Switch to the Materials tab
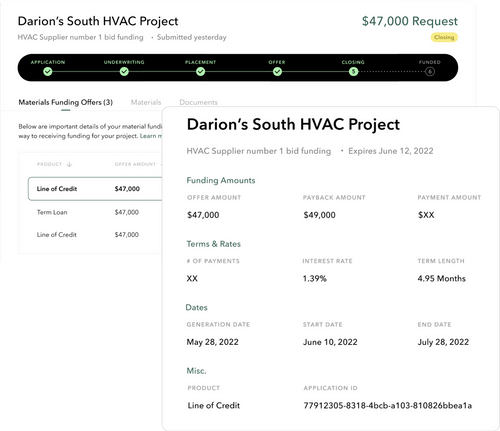Viewport: 500px width, 431px height. coord(146,102)
